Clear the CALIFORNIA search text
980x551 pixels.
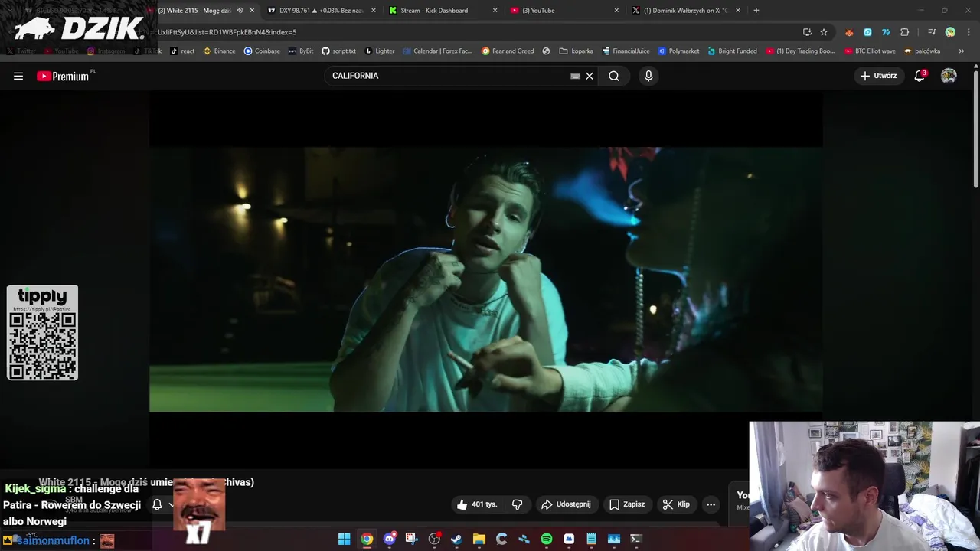tap(590, 76)
